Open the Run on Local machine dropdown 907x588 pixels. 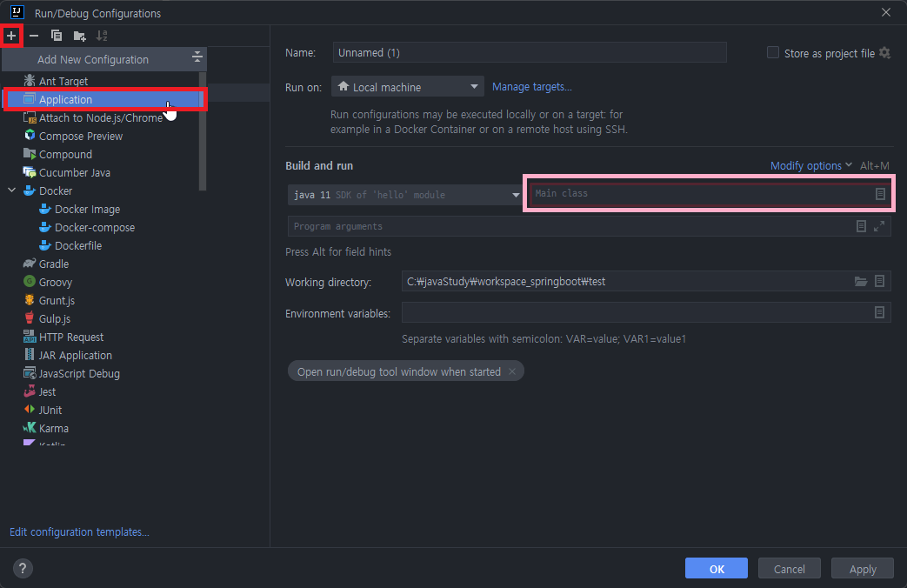[407, 87]
